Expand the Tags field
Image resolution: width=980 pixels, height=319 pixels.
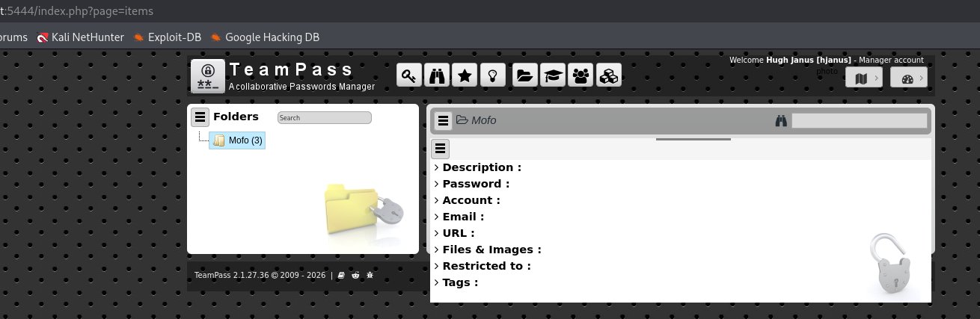point(456,282)
